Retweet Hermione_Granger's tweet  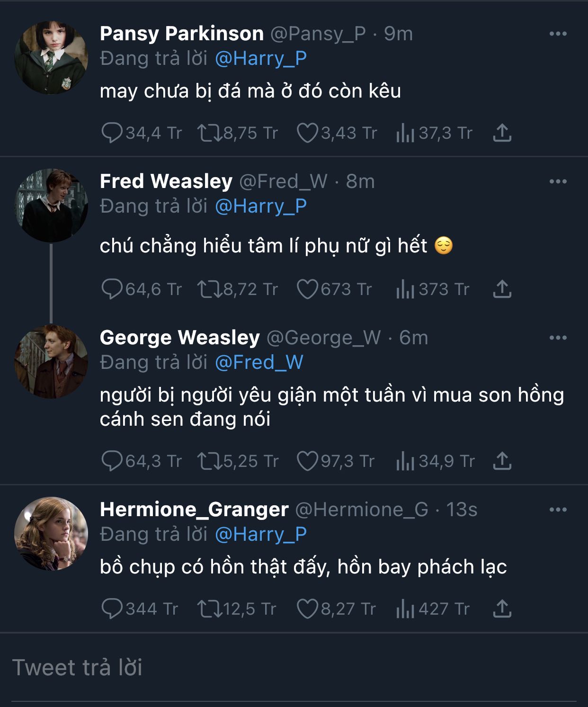pos(210,609)
